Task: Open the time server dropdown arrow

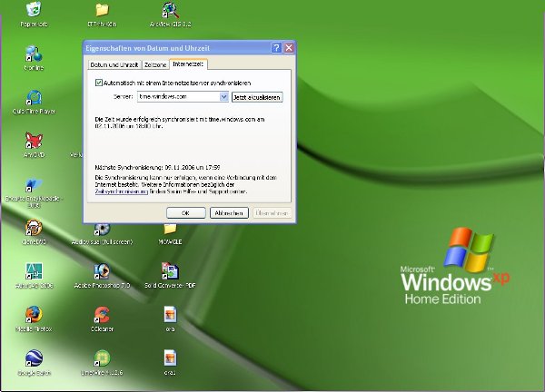Action: tap(223, 97)
